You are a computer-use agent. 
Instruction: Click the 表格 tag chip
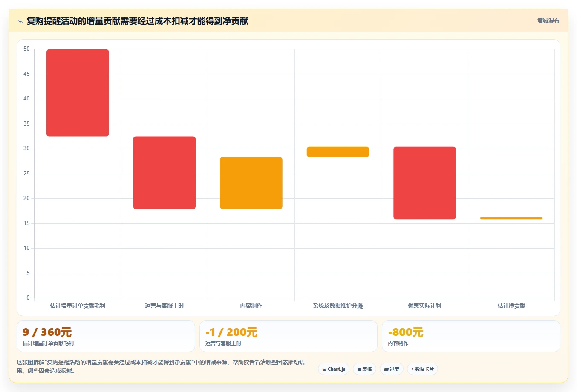coord(364,369)
